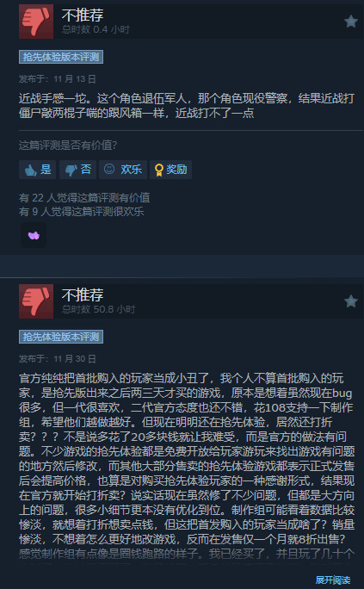Click the 发布于: 11 月 13 日 date
This screenshot has height=589, width=364.
(58, 79)
